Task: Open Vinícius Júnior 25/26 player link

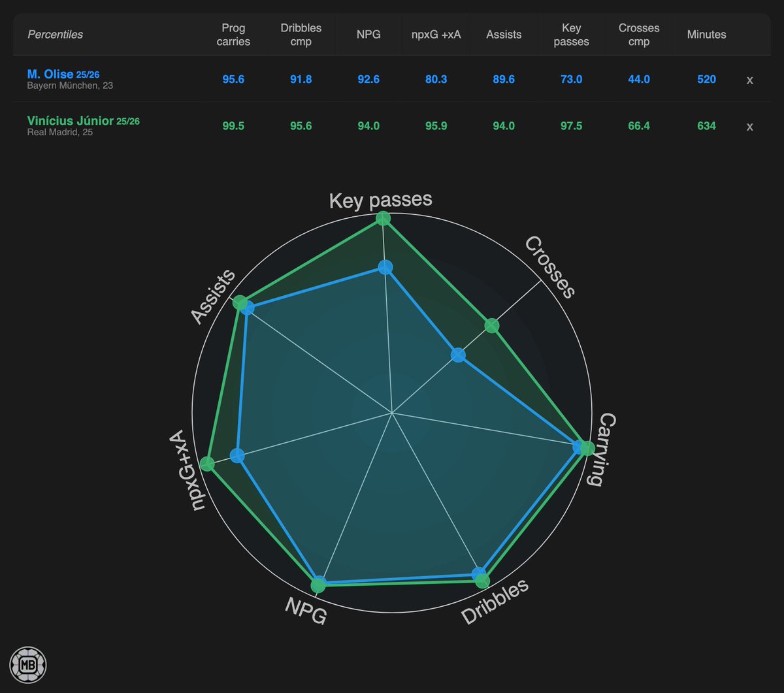Action: click(84, 121)
